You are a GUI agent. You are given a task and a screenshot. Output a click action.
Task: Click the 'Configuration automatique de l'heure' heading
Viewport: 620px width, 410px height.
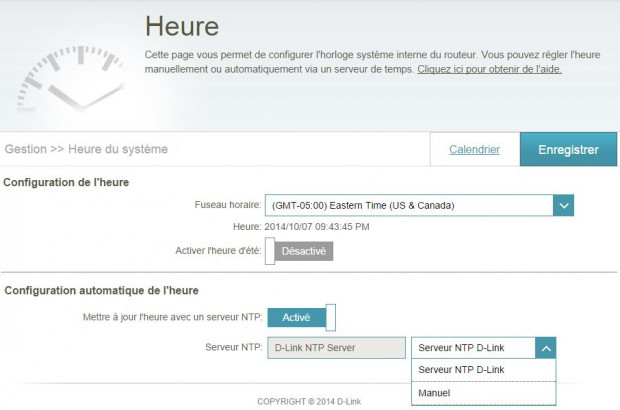pos(101,290)
